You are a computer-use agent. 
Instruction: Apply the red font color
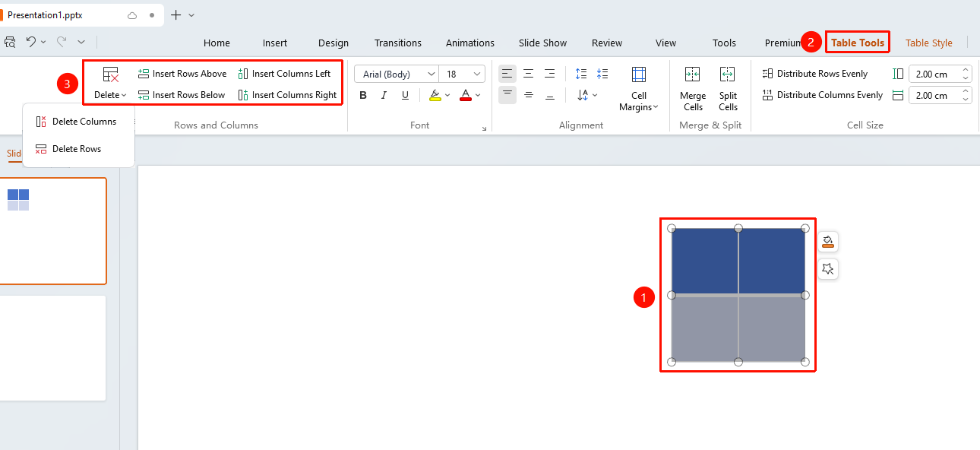coord(466,95)
